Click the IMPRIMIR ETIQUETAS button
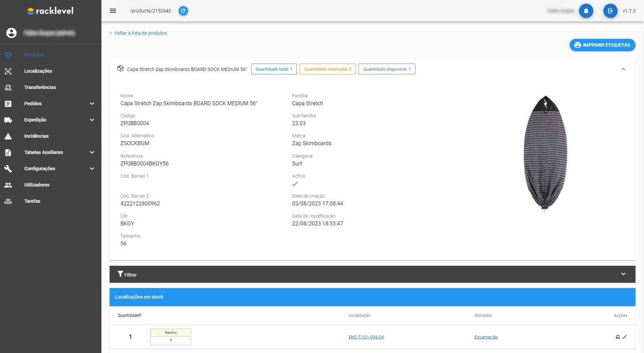This screenshot has height=353, width=644. [x=602, y=45]
